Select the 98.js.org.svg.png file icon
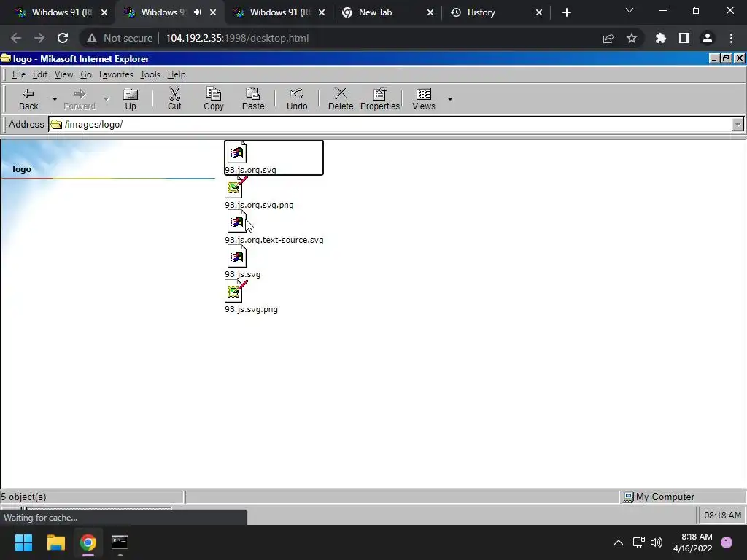747x560 pixels. coord(236,187)
